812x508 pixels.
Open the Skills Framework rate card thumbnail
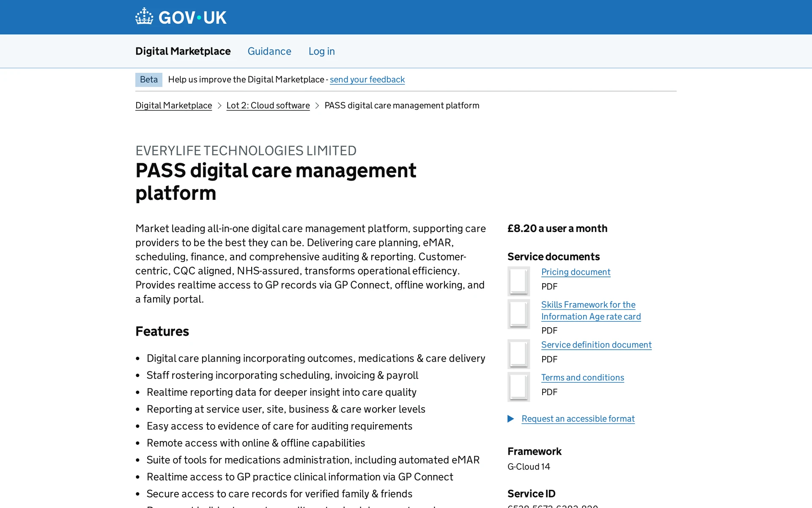[518, 314]
